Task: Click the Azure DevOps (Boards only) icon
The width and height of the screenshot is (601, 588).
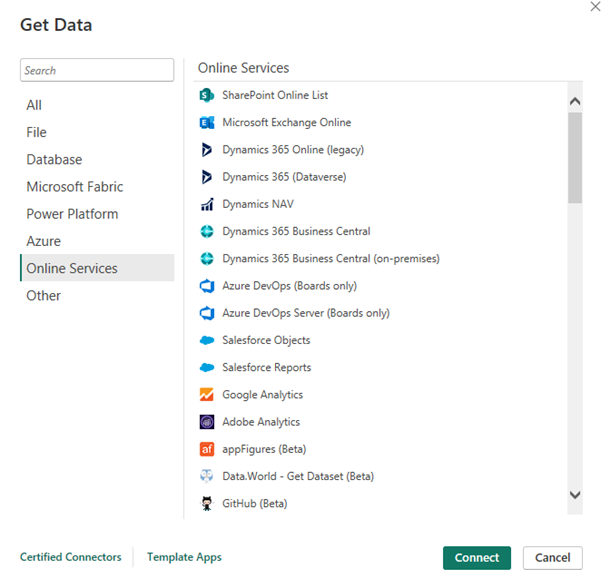Action: pos(207,286)
